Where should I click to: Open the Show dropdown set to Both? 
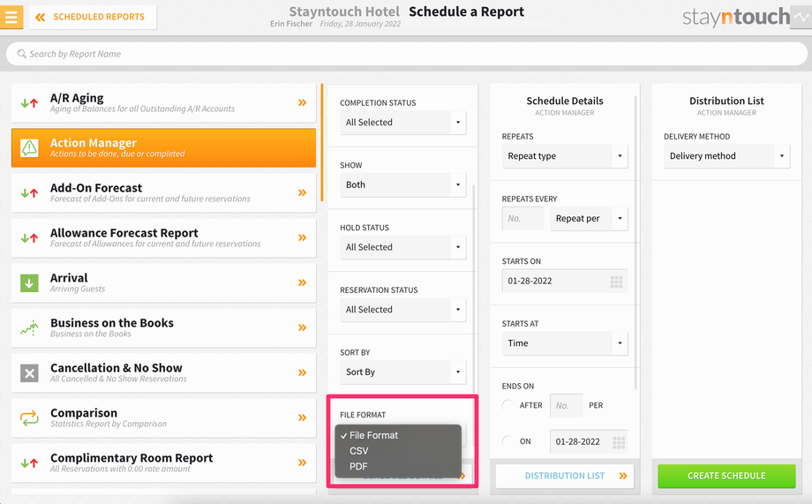click(x=402, y=185)
